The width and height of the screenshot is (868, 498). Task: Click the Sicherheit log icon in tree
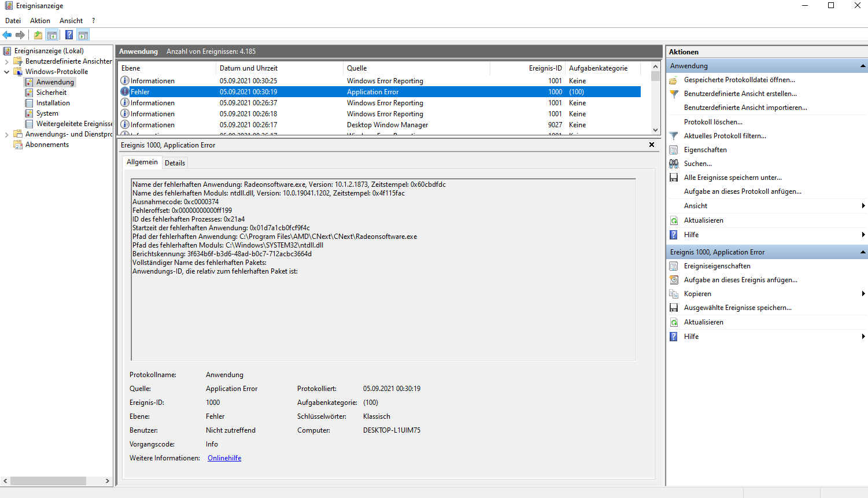tap(29, 93)
